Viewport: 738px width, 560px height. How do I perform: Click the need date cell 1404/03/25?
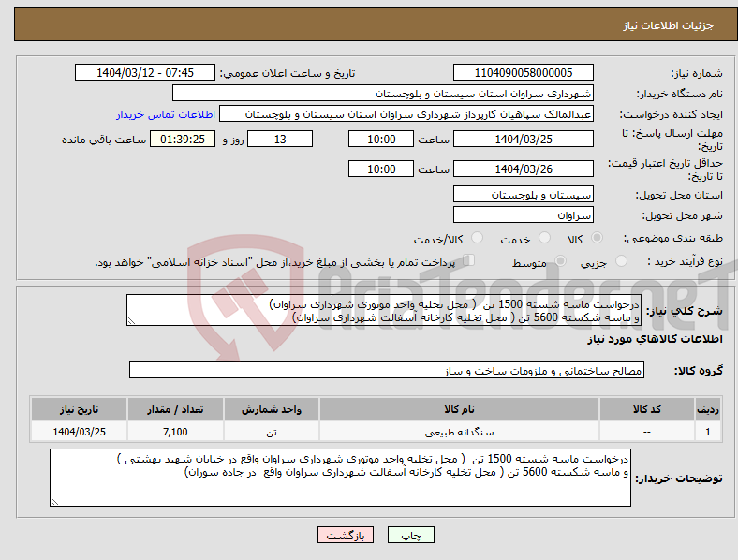pos(79,432)
